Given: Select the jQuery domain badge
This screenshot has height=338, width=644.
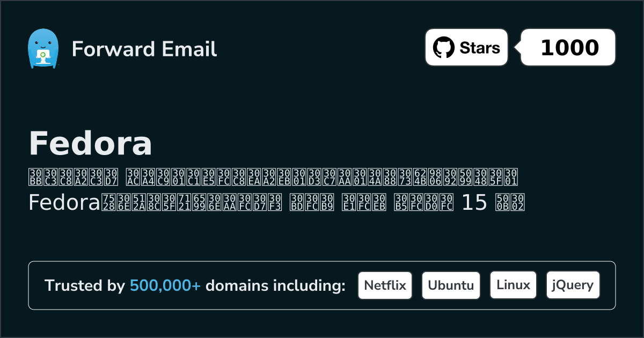Looking at the screenshot, I should click(573, 285).
